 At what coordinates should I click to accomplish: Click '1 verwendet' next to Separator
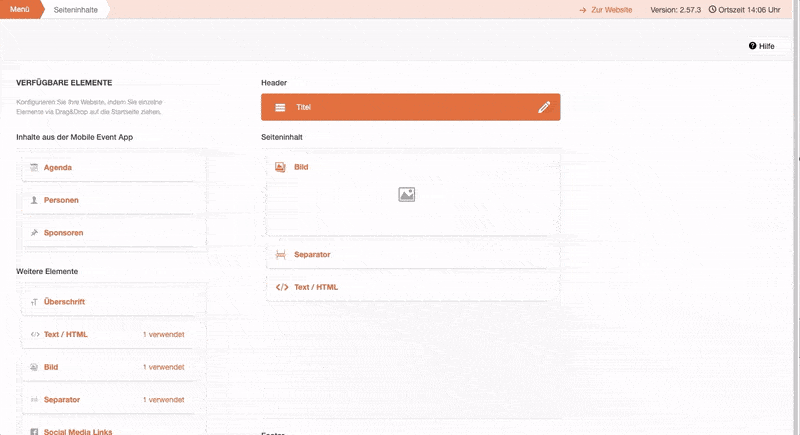(164, 400)
